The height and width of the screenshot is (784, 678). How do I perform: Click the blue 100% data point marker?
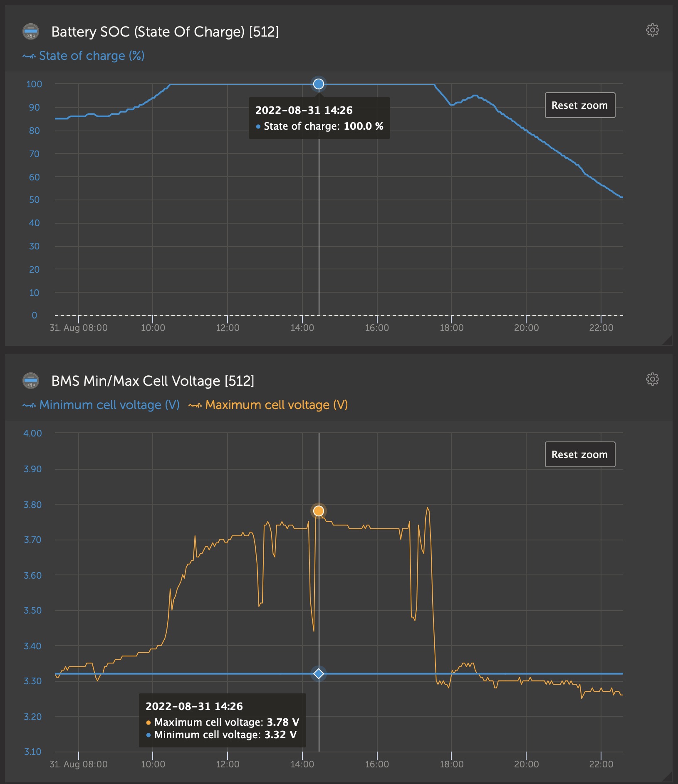[x=319, y=84]
